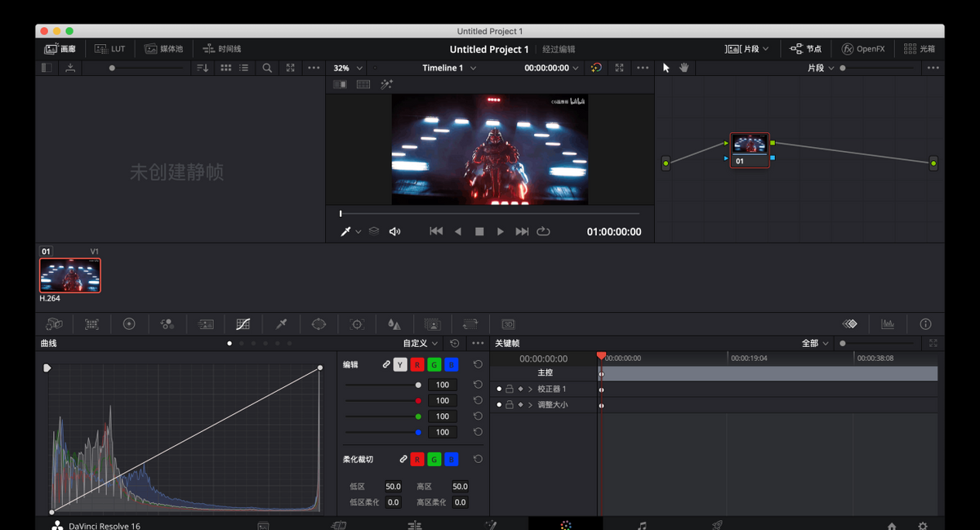980x530 pixels.
Task: Open the Color Match palette
Action: coord(91,324)
